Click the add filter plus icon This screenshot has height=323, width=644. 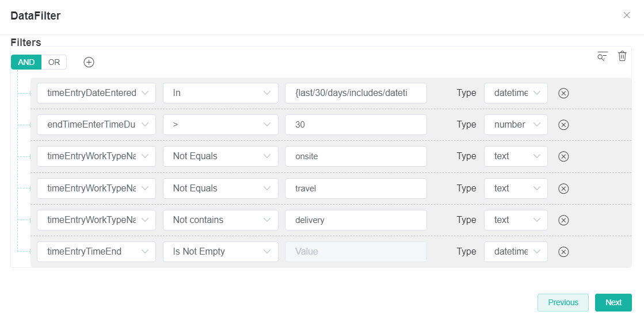(x=89, y=62)
